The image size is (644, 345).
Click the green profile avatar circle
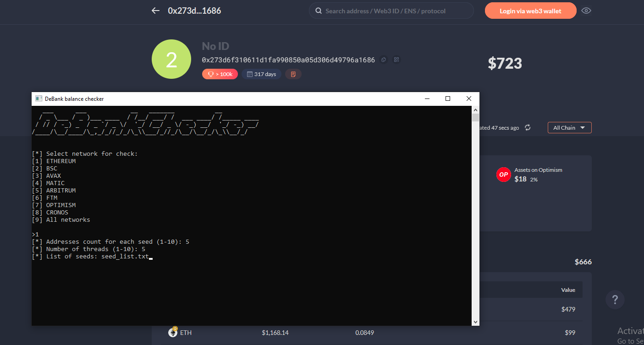click(x=171, y=59)
